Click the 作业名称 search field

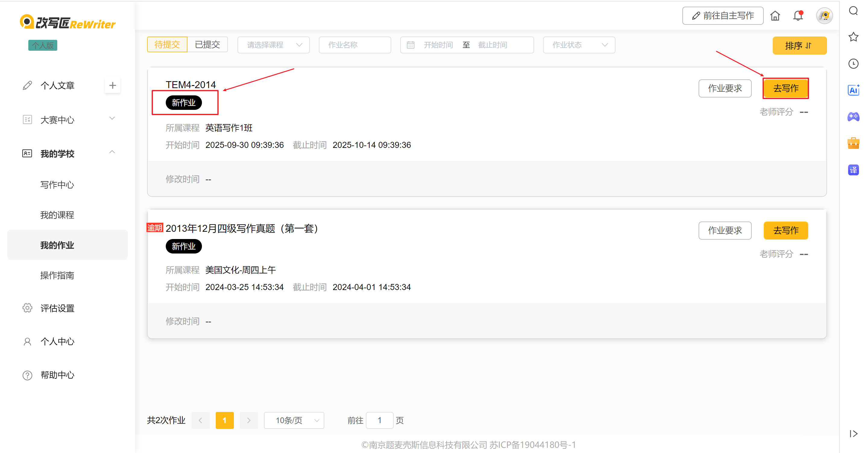tap(354, 45)
